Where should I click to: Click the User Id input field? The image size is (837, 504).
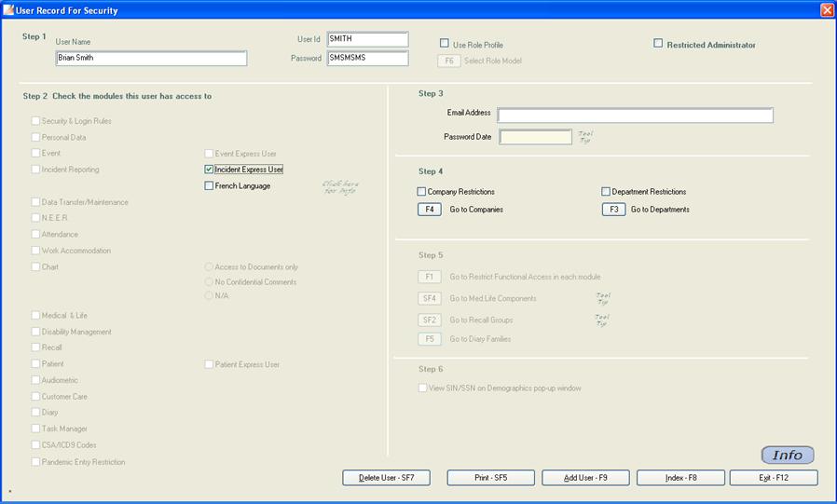367,39
